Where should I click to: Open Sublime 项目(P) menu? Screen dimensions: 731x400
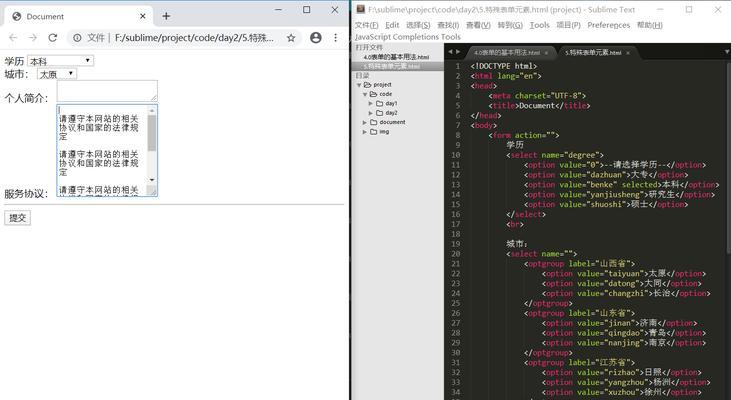pos(568,25)
